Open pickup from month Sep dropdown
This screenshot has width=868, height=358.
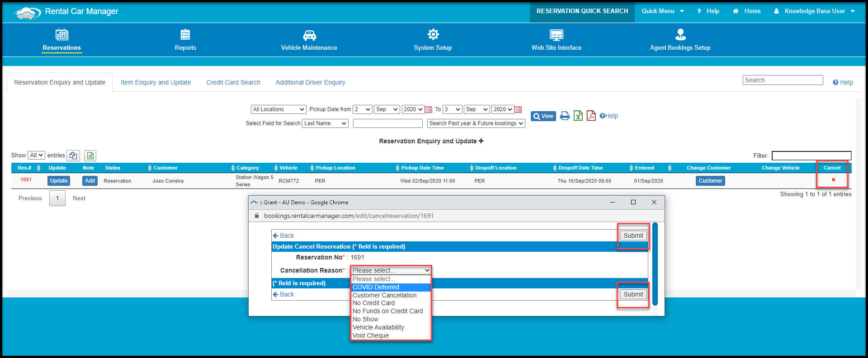tap(387, 109)
